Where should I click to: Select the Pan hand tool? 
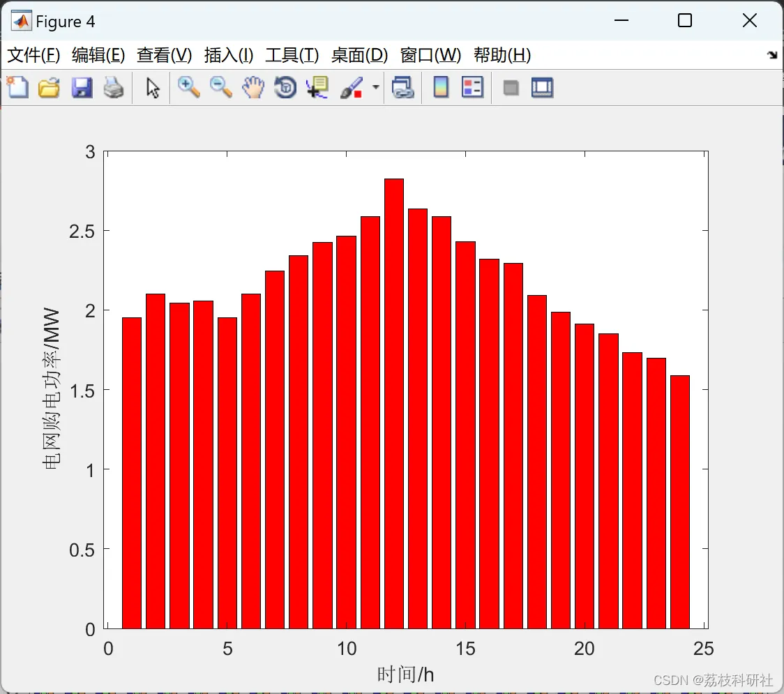[x=253, y=87]
